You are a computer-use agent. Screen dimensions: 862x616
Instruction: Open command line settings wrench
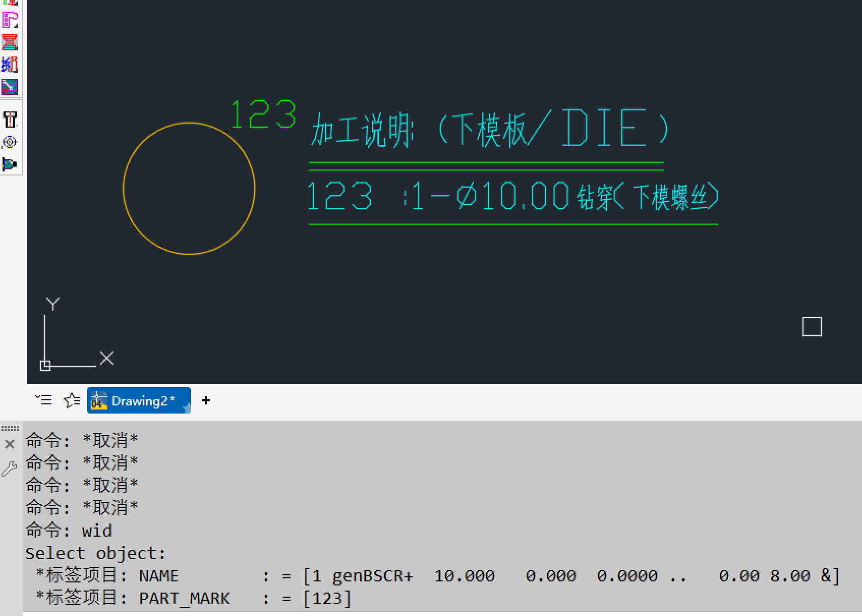[9, 468]
